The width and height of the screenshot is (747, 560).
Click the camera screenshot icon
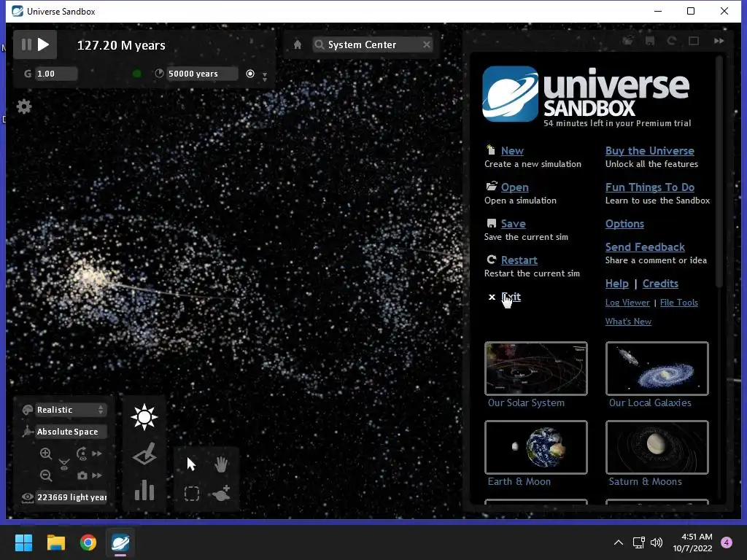[x=82, y=475]
